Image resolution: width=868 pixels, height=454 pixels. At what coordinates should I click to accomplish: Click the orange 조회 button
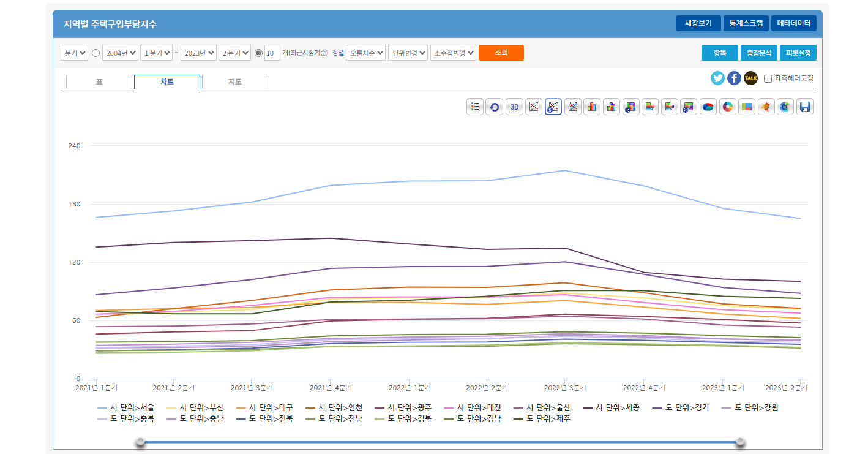pos(501,53)
